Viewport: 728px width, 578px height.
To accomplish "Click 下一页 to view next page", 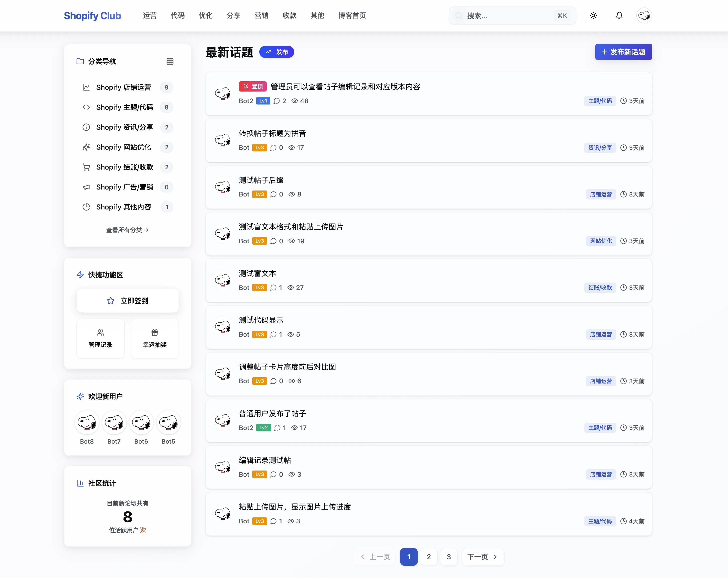I will coord(482,556).
